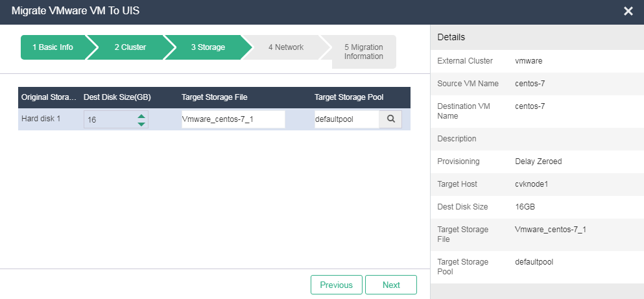Screen dimensions: 644x299
Task: Click the Target Storage Pool field
Action: (346, 119)
